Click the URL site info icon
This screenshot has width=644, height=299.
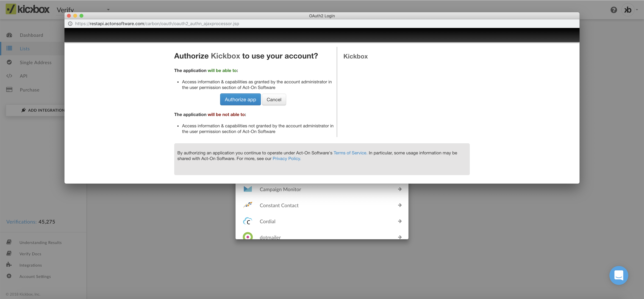point(70,24)
